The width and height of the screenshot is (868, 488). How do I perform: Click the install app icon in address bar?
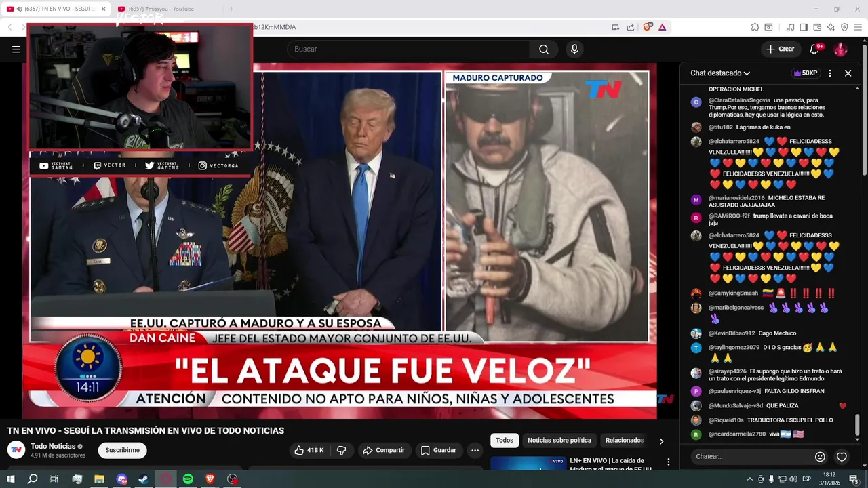(615, 27)
